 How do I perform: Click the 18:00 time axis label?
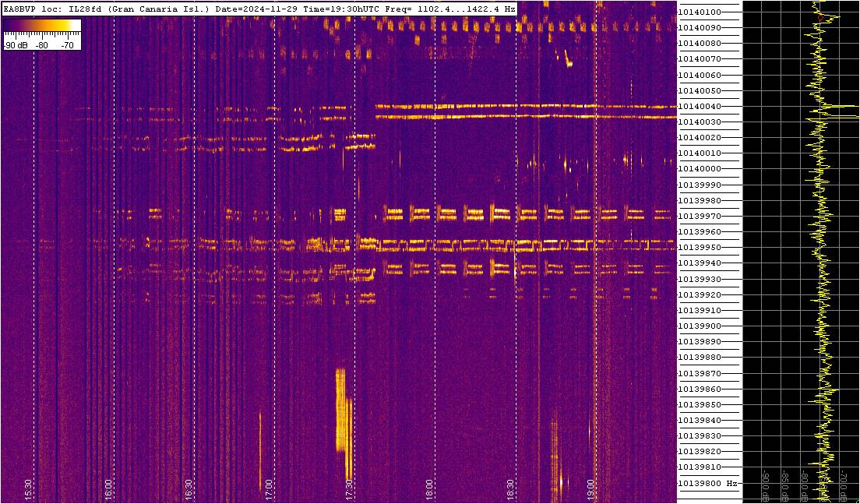pos(429,489)
